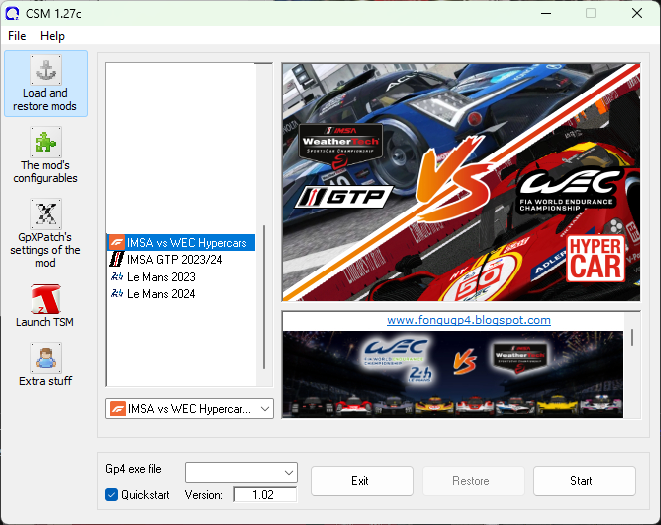This screenshot has height=525, width=661.
Task: Open the Extra stuff section
Action: click(x=46, y=365)
